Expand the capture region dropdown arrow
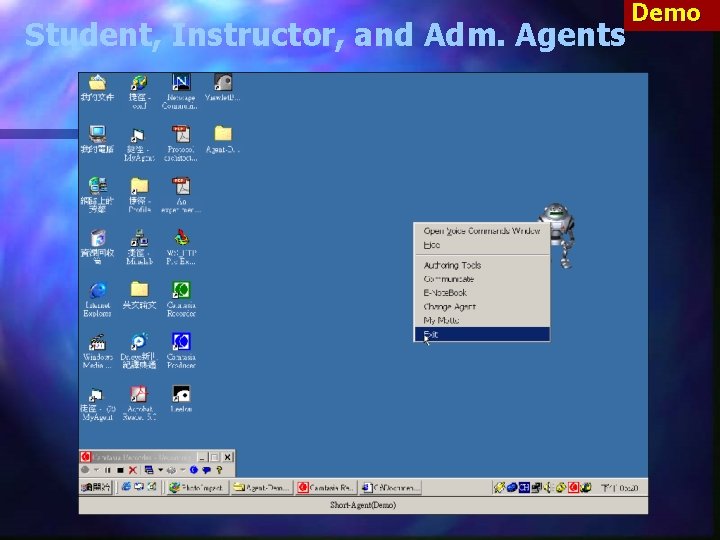 coord(160,470)
